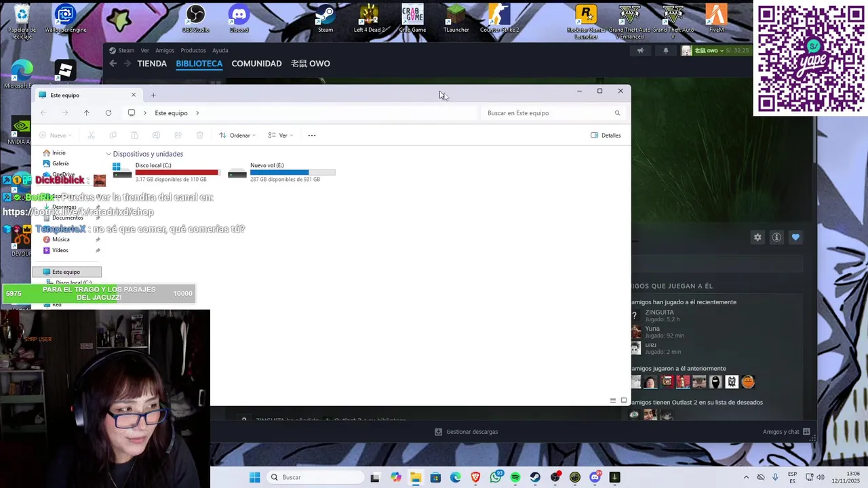Click the Windows taskbar Buscar box
This screenshot has height=488, width=868.
click(314, 477)
